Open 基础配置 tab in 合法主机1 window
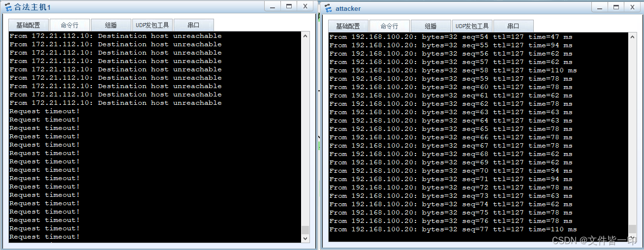 pos(28,25)
